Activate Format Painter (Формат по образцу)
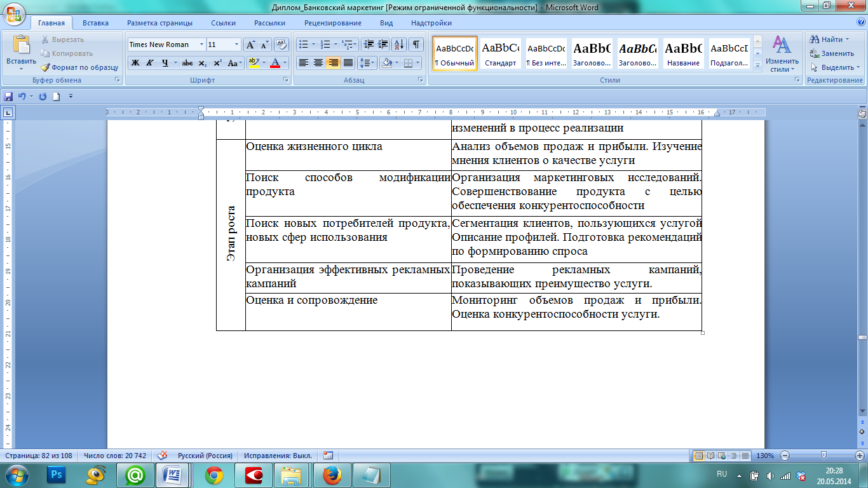This screenshot has height=488, width=868. [79, 67]
